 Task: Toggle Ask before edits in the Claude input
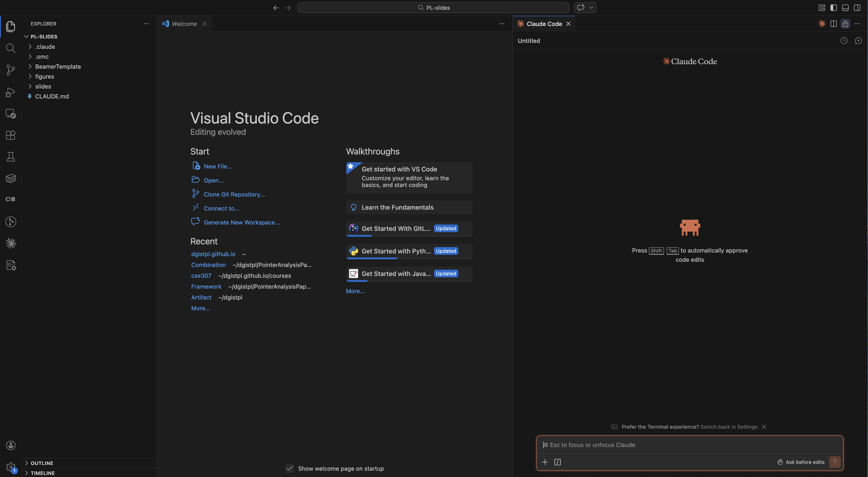point(801,462)
